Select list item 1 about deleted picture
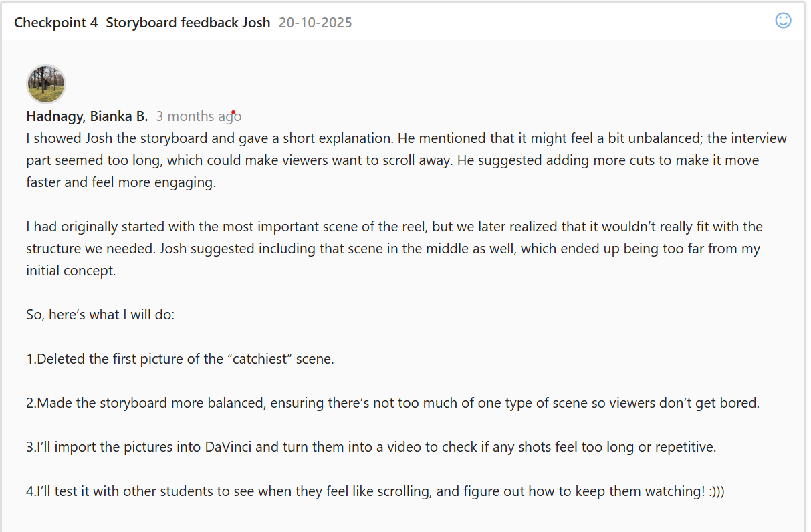The height and width of the screenshot is (532, 811). pyautogui.click(x=180, y=358)
